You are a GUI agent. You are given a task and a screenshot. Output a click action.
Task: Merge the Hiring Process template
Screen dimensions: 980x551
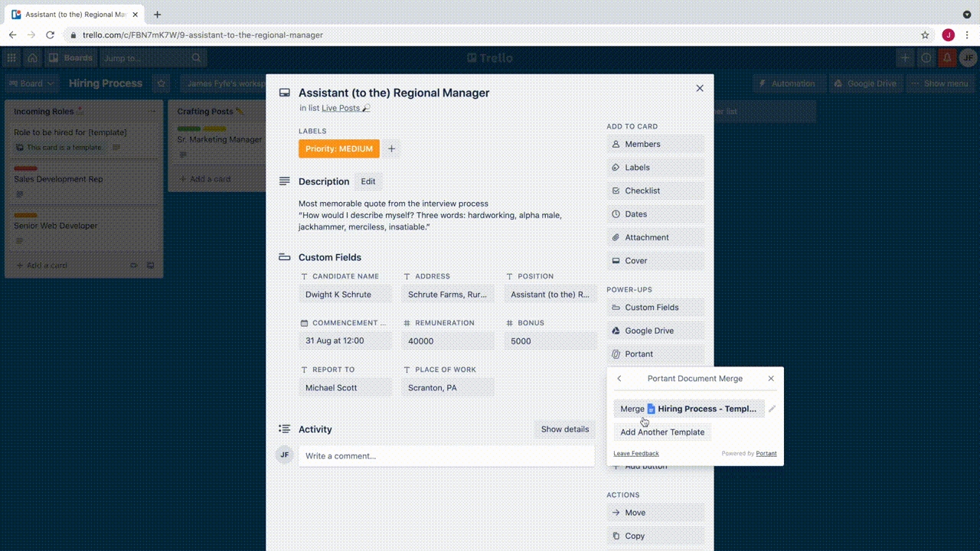pyautogui.click(x=688, y=409)
